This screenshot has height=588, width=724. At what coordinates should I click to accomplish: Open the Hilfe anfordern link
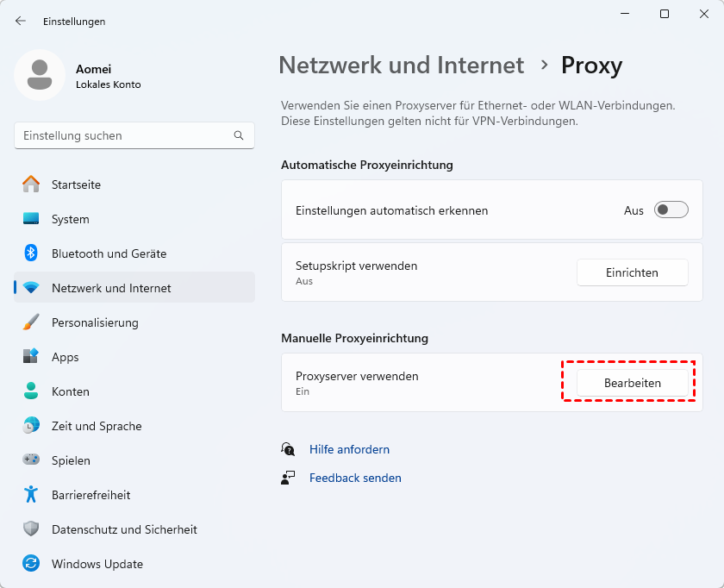click(x=349, y=449)
